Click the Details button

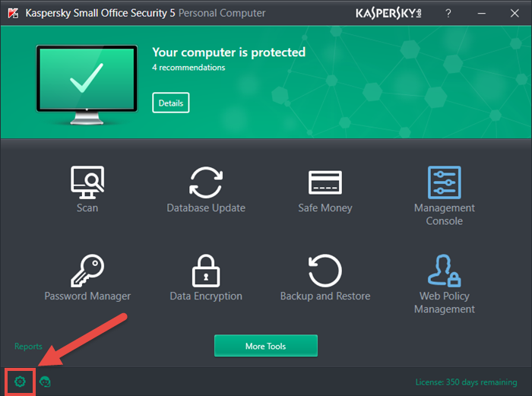coord(171,103)
